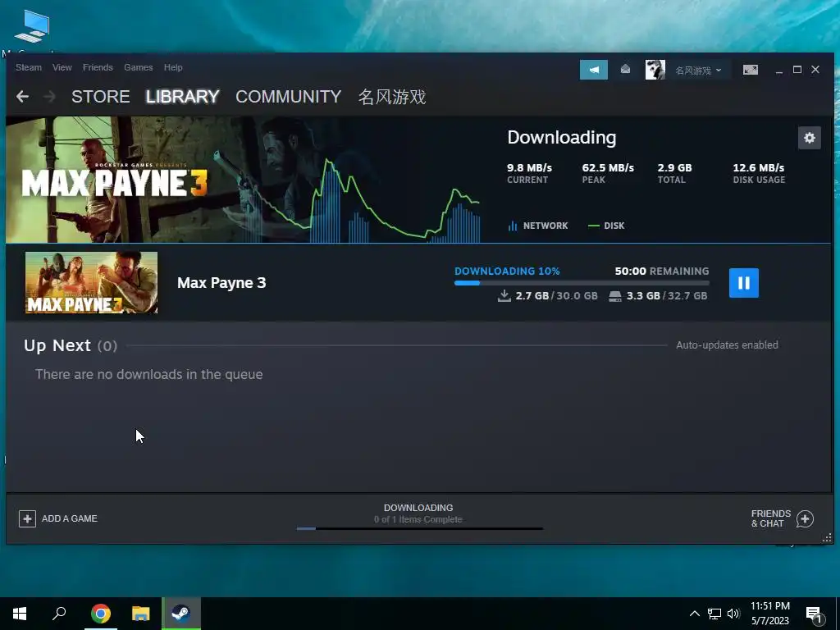Viewport: 840px width, 630px height.
Task: Open Windows taskbar search
Action: 59,614
